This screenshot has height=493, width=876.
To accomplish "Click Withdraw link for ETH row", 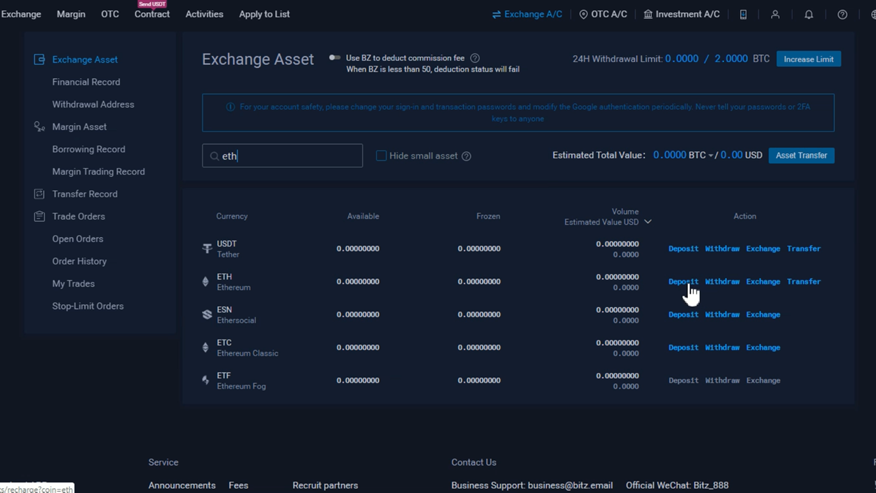I will pos(722,282).
